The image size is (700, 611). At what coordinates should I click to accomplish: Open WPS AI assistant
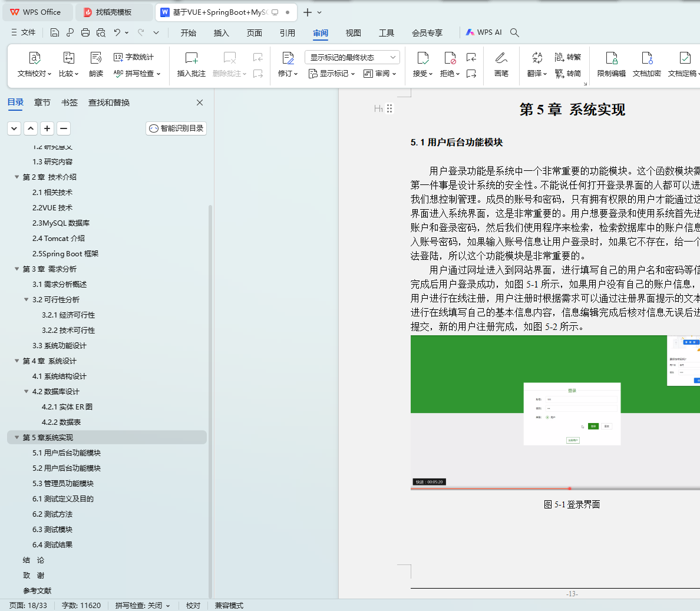[484, 32]
